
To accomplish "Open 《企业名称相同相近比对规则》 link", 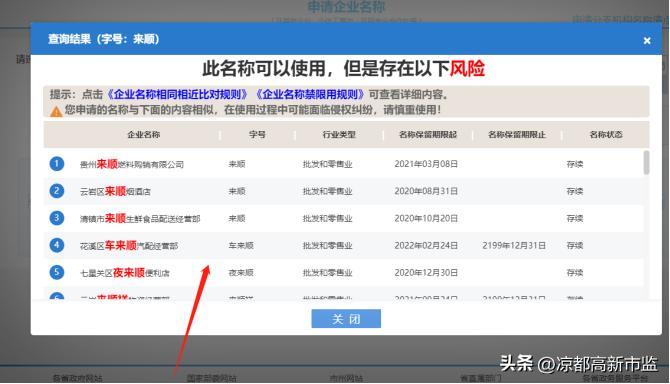I will (177, 94).
